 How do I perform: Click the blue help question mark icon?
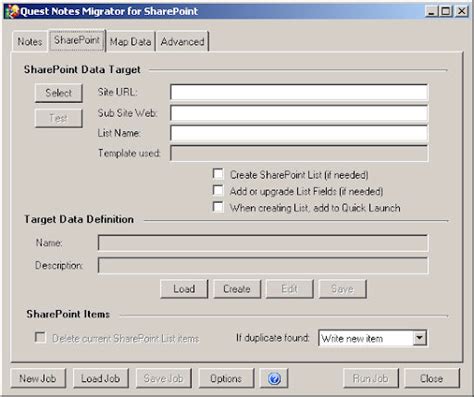274,379
